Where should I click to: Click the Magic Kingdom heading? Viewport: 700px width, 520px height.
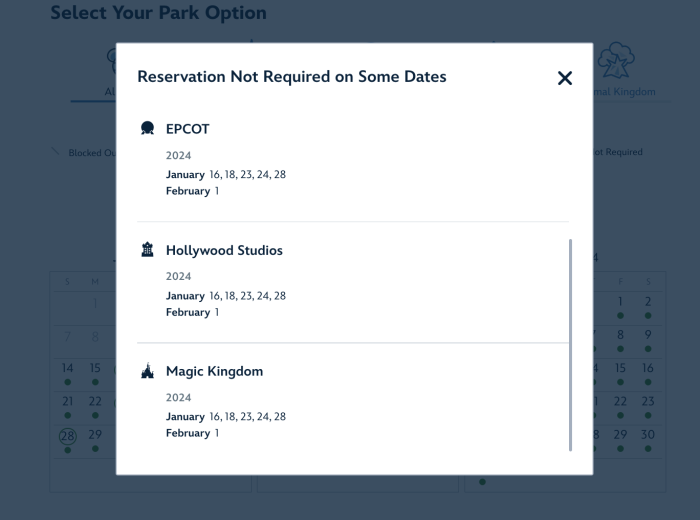214,371
